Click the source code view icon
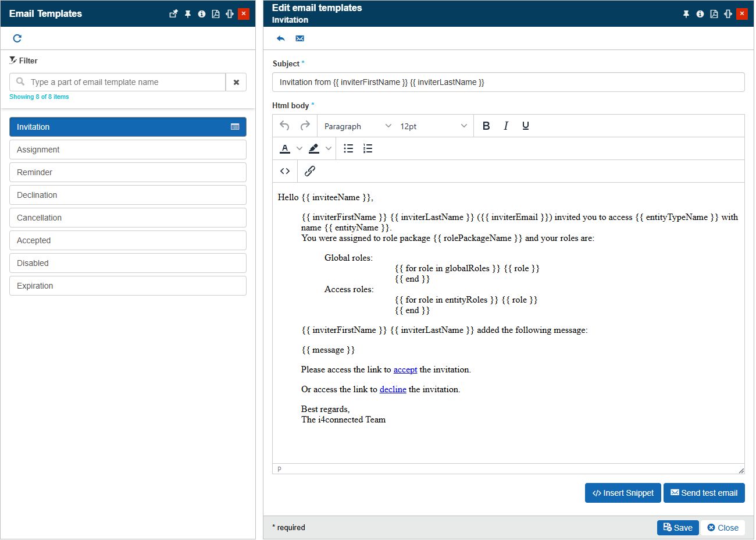This screenshot has height=540, width=756. click(285, 171)
